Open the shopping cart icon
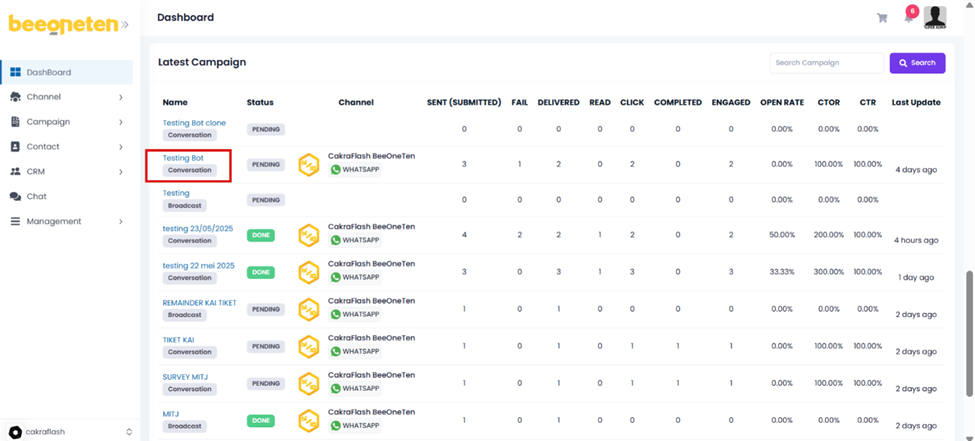The height and width of the screenshot is (441, 975). (x=881, y=17)
